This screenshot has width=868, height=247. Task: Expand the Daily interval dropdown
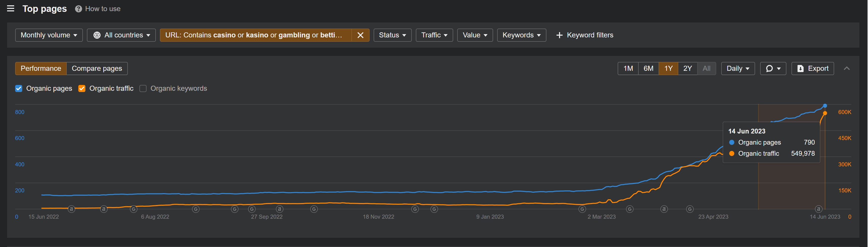pyautogui.click(x=737, y=69)
